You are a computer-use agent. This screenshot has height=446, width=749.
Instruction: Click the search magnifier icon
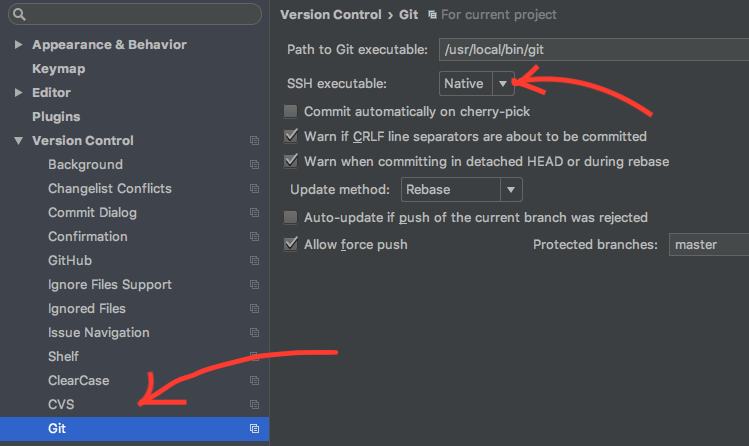click(x=19, y=15)
